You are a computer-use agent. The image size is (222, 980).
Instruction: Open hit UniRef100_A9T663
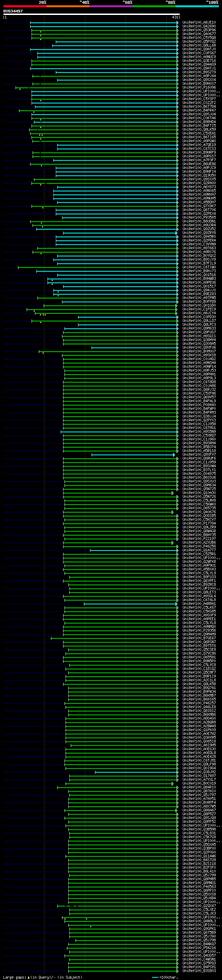(x=199, y=248)
